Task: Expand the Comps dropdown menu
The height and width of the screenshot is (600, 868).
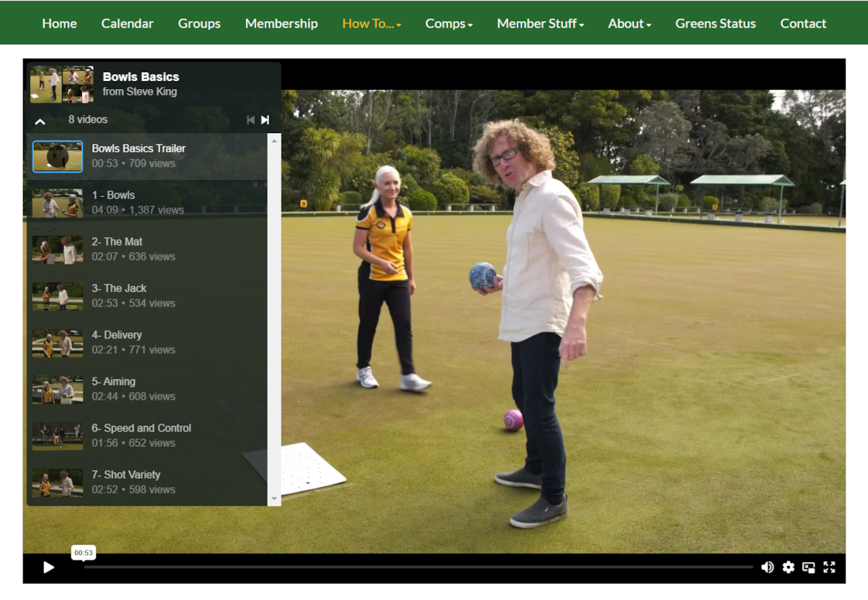Action: coord(449,24)
